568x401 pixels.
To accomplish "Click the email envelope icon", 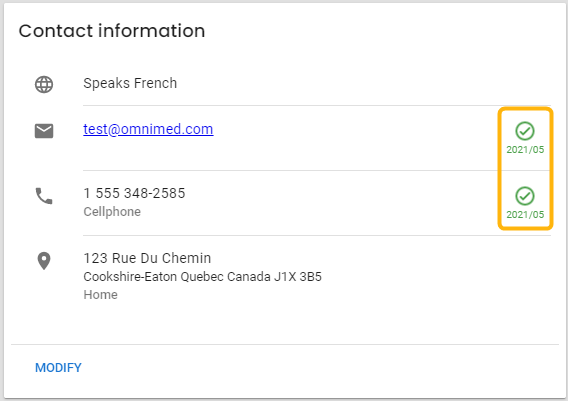I will [x=44, y=131].
